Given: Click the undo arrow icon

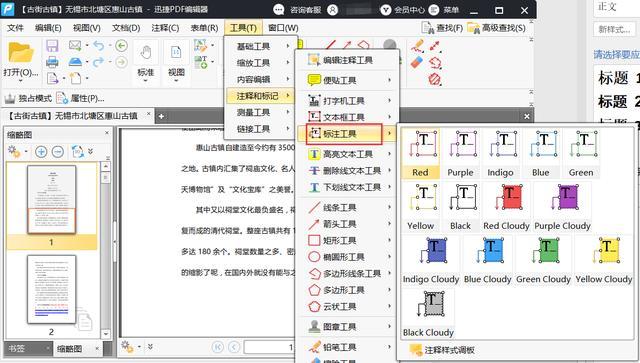Looking at the screenshot, I should [98, 45].
